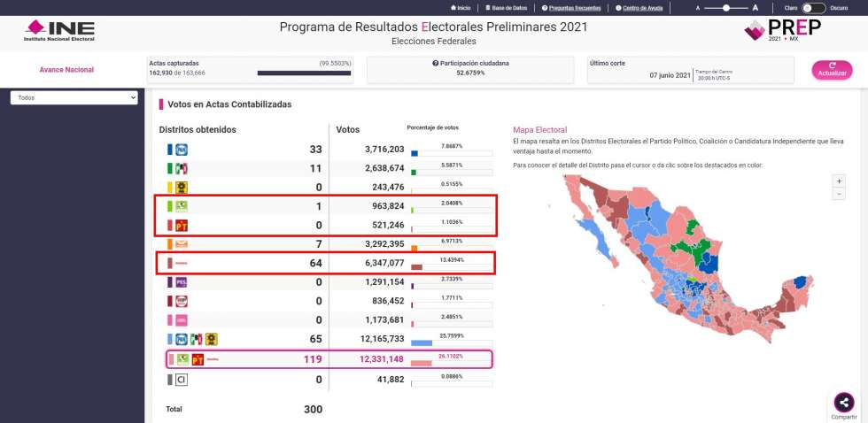Screen dimensions: 868x423
Task: Click the PREP 2021 logo
Action: pyautogui.click(x=782, y=30)
